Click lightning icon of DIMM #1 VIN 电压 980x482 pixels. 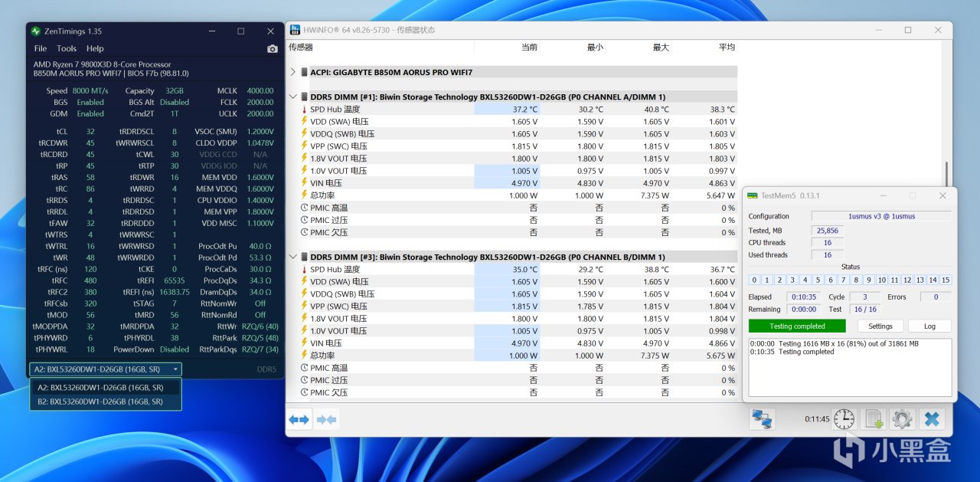click(x=304, y=183)
